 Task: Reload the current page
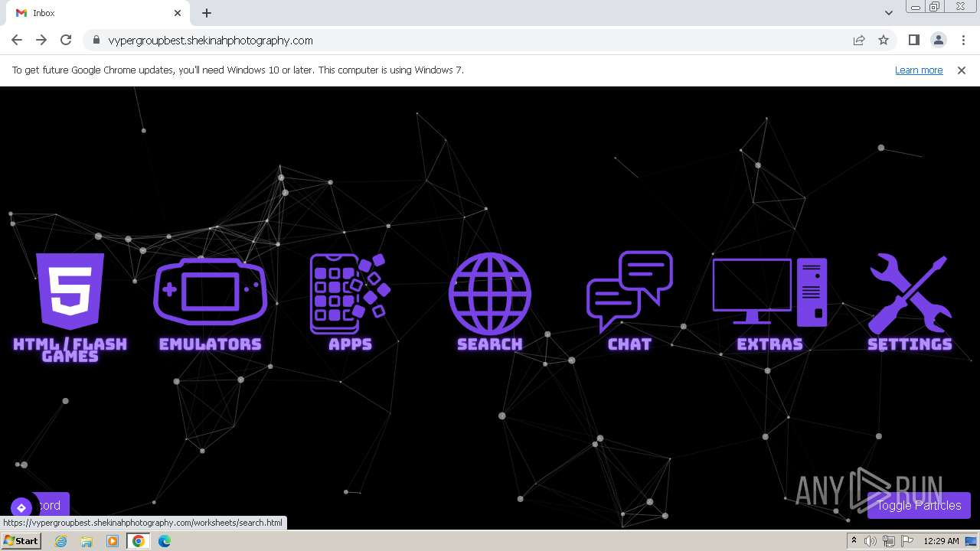(x=66, y=41)
